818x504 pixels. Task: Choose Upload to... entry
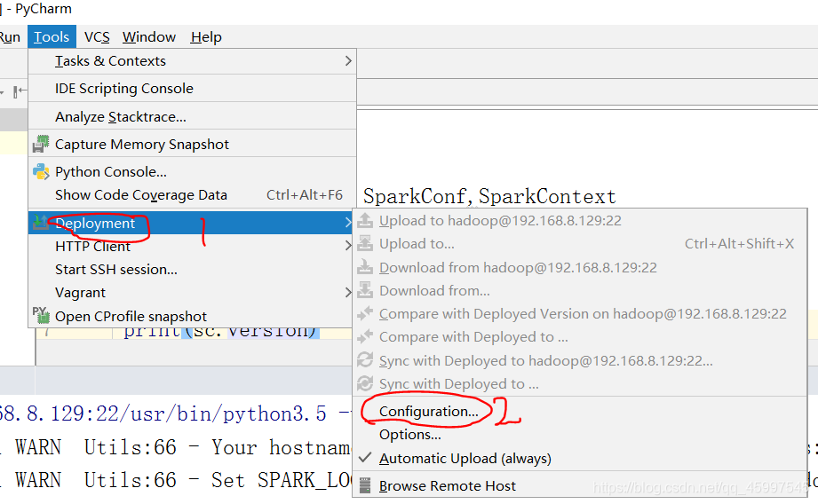pyautogui.click(x=580, y=244)
